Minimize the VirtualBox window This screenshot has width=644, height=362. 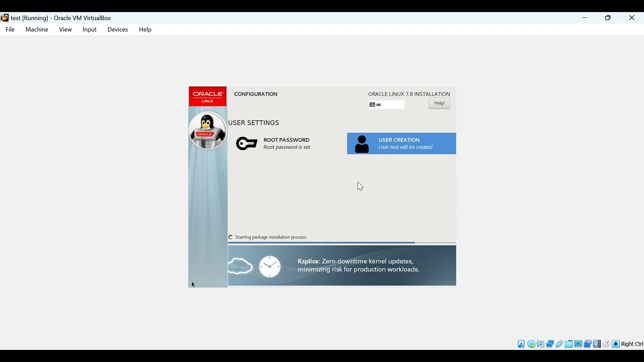585,18
